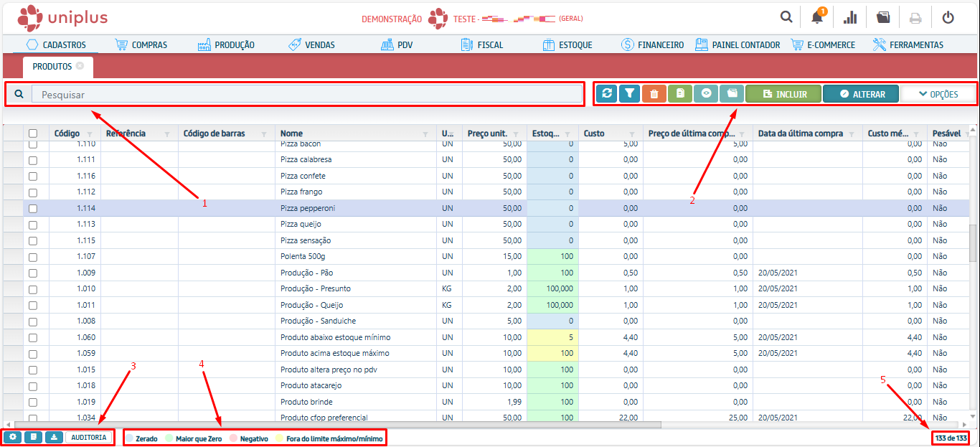Select Produto abaixo estoque mínimo row
Screen dimensions: 980x447
485,338
